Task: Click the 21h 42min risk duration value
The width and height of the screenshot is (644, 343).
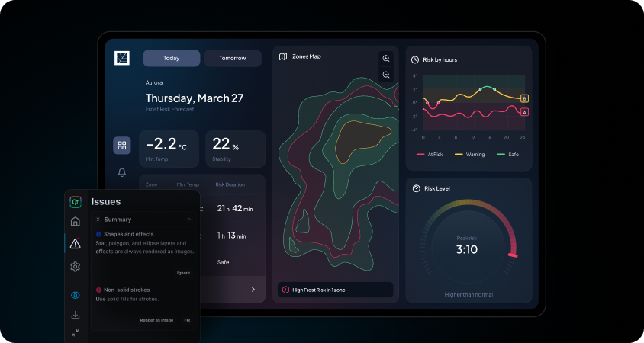Action: (x=235, y=208)
